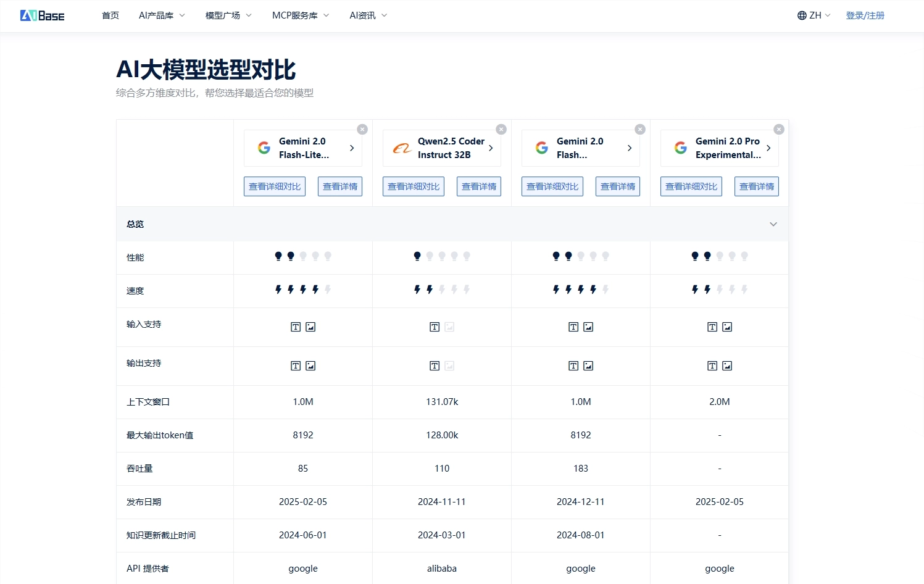Click first performance bulb for Qwen2.5 Coder
The width and height of the screenshot is (924, 584).
click(x=417, y=256)
